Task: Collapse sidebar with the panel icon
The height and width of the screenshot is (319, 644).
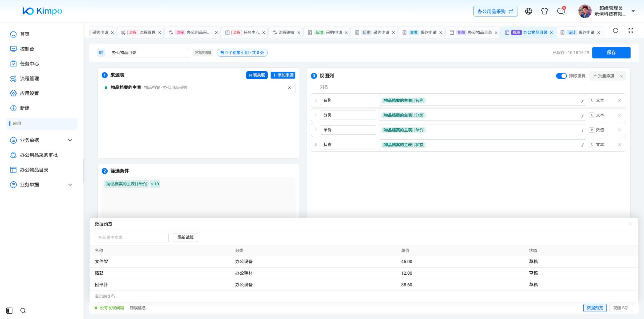Action: 9,311
